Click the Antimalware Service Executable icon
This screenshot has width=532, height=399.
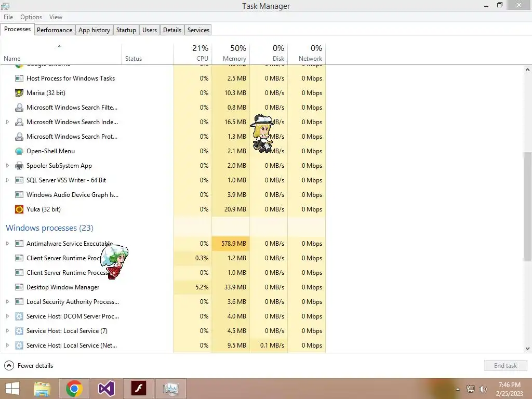pyautogui.click(x=19, y=243)
